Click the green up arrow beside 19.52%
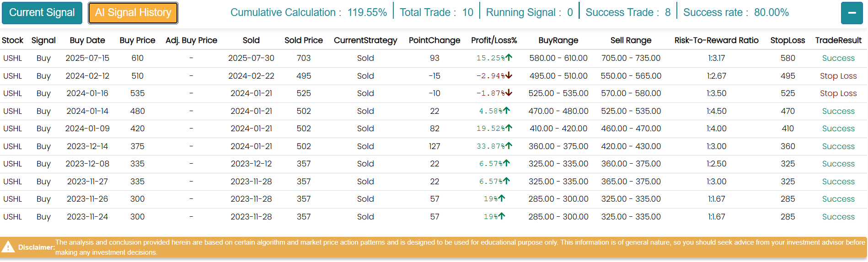This screenshot has width=868, height=262. pos(509,128)
